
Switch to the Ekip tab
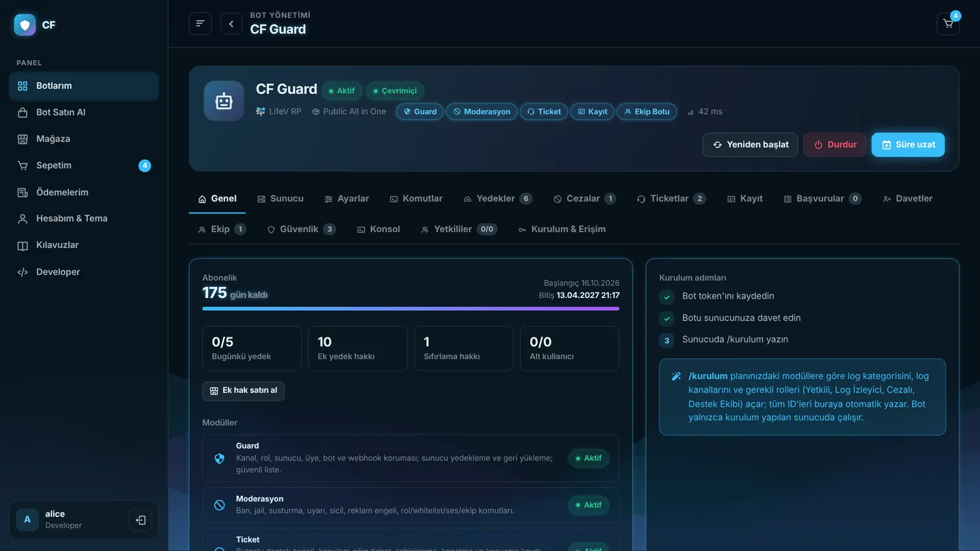(x=221, y=229)
